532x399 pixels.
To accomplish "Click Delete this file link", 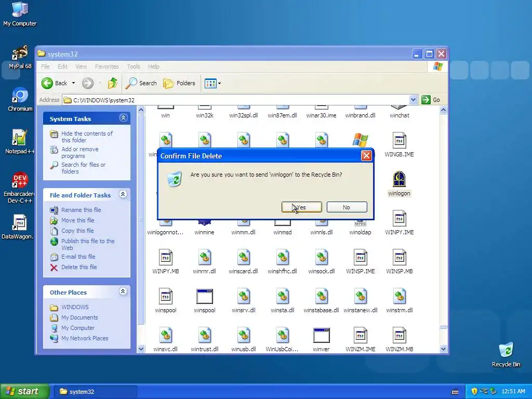I will point(79,267).
